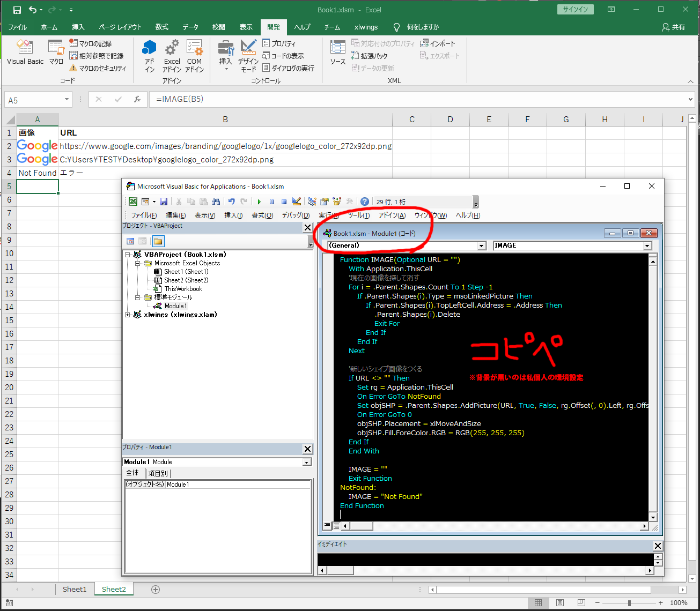Collapse VBAProject (Book1.xlsm) tree node

128,255
